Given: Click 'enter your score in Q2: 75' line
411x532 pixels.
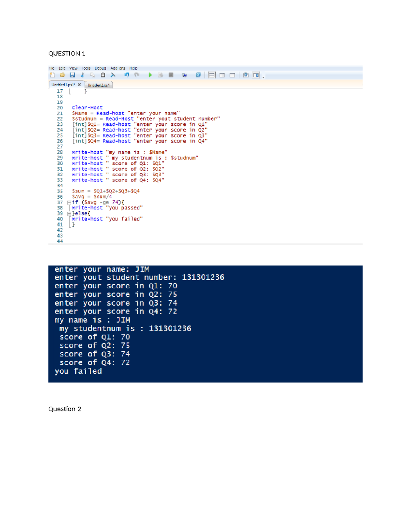Looking at the screenshot, I should (116, 294).
